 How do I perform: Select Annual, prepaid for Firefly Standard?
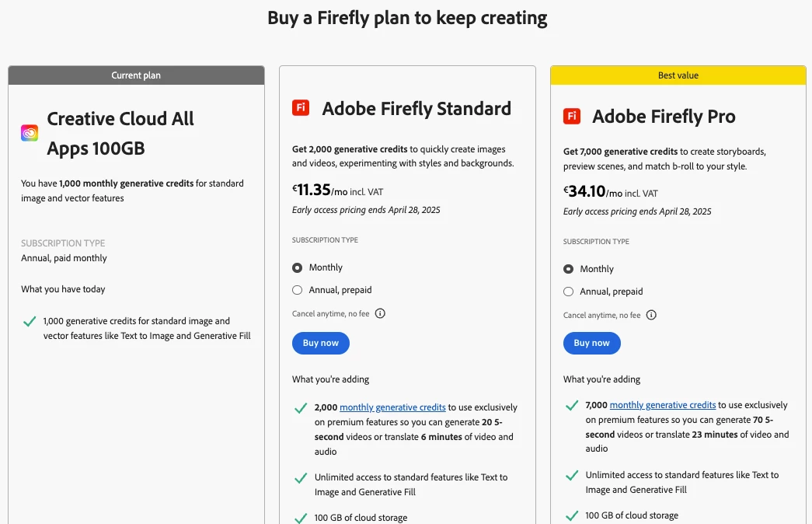pyautogui.click(x=298, y=290)
